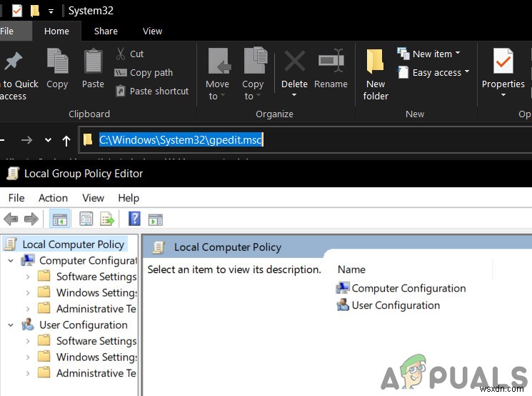Expand the Properties dropdown arrow

[503, 95]
